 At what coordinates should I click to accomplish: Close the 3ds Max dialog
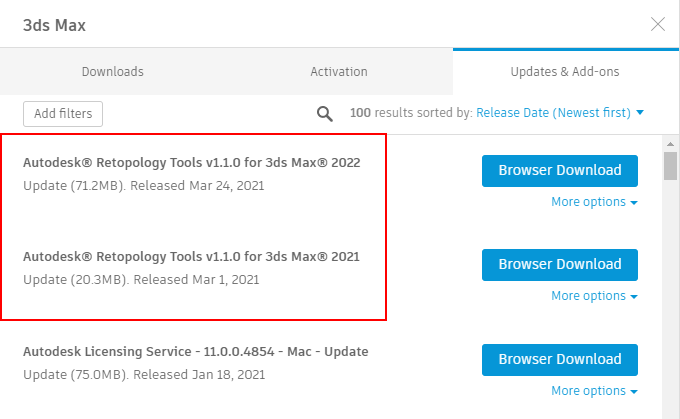tap(657, 25)
